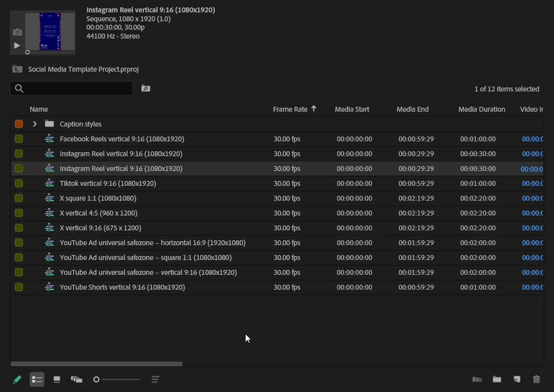Select the Tiktok vertical 9:16 sequence icon
Screen dimensions: 554x392
[49, 183]
